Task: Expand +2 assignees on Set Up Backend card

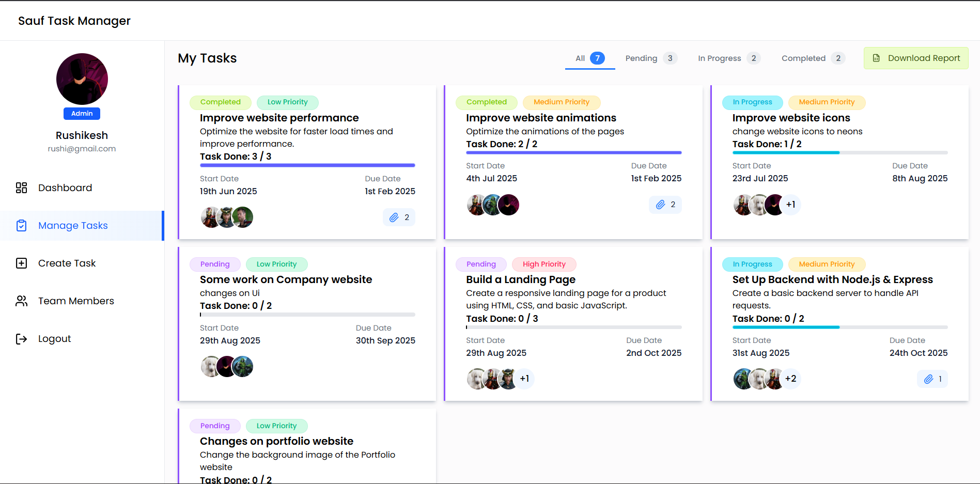Action: (790, 379)
